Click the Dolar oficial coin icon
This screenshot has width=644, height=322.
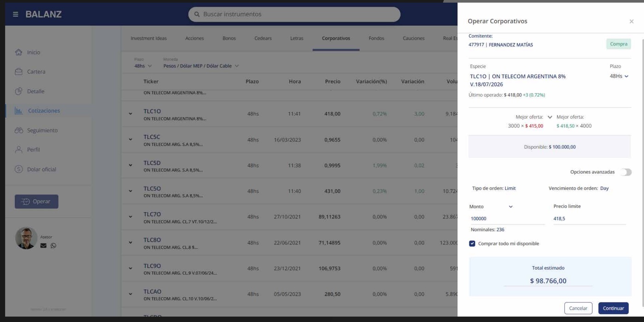tap(18, 169)
